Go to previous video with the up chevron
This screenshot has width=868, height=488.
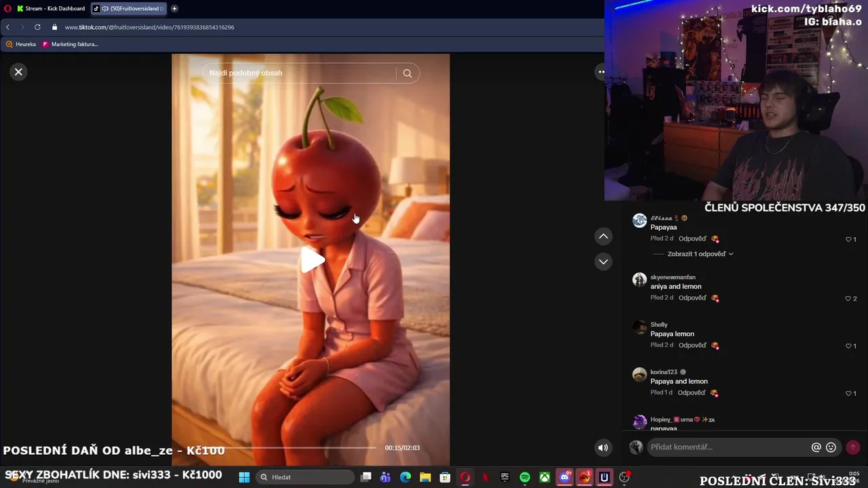pos(604,237)
